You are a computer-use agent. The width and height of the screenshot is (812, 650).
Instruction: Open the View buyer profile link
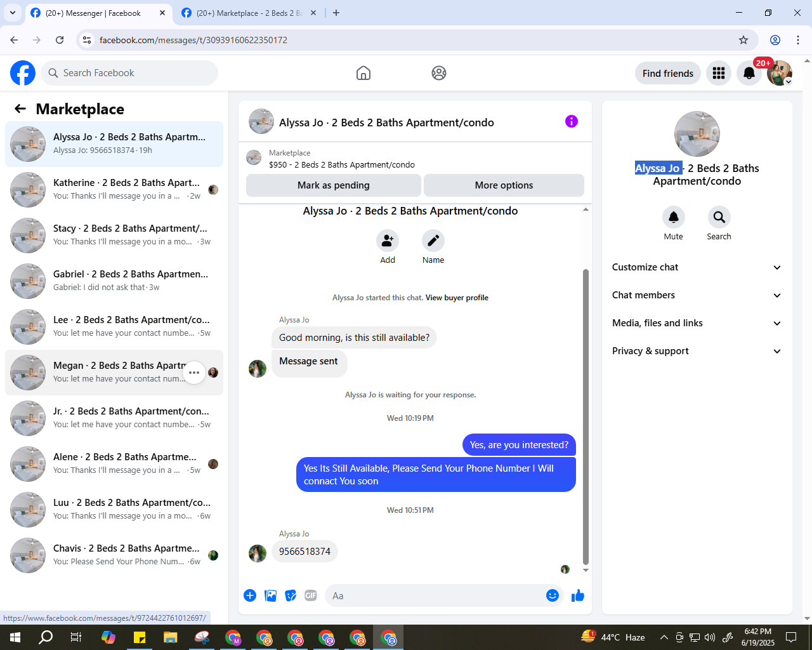tap(457, 298)
